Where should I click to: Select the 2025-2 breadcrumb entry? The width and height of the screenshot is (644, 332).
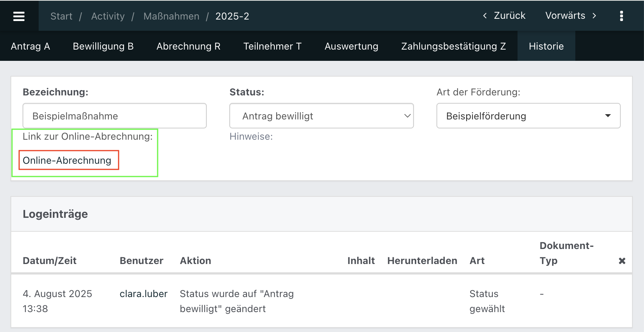[x=232, y=16]
